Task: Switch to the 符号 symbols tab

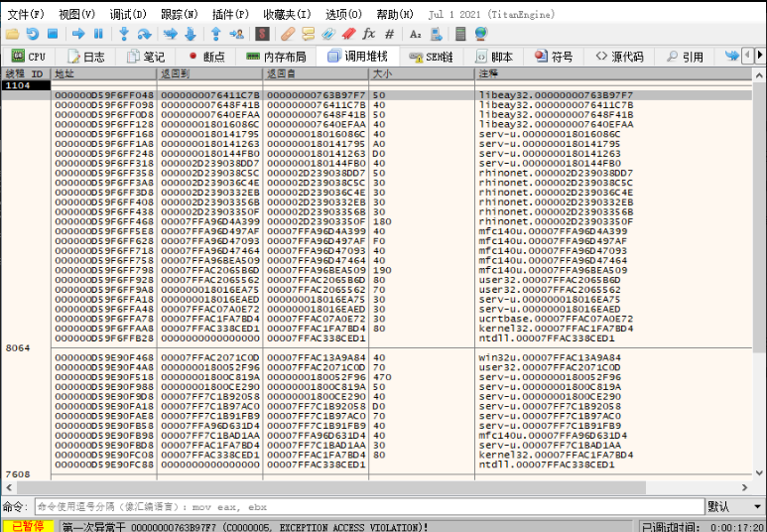Action: coord(554,57)
